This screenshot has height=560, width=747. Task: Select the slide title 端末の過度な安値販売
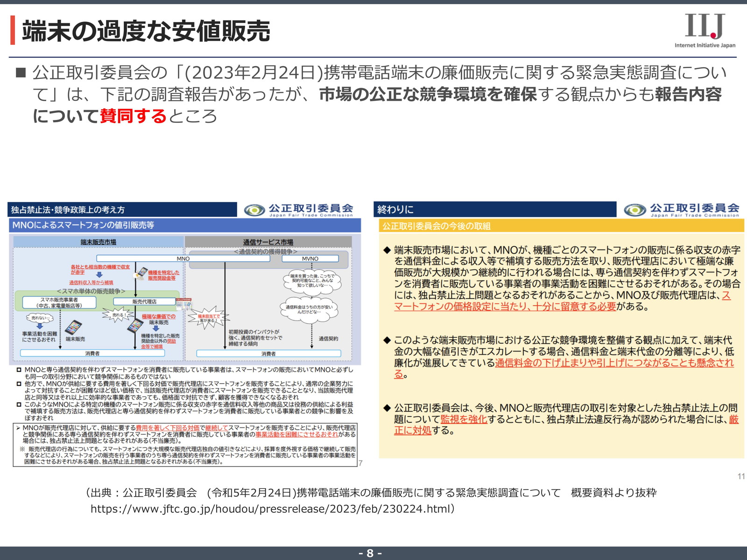coord(146,31)
